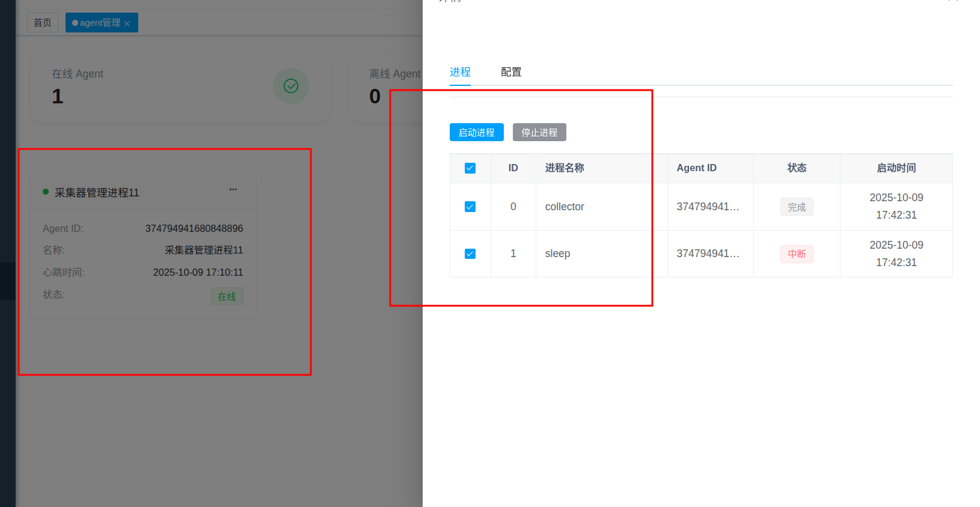Close the agent管理 tab with its x icon
The height and width of the screenshot is (507, 980).
pos(127,23)
